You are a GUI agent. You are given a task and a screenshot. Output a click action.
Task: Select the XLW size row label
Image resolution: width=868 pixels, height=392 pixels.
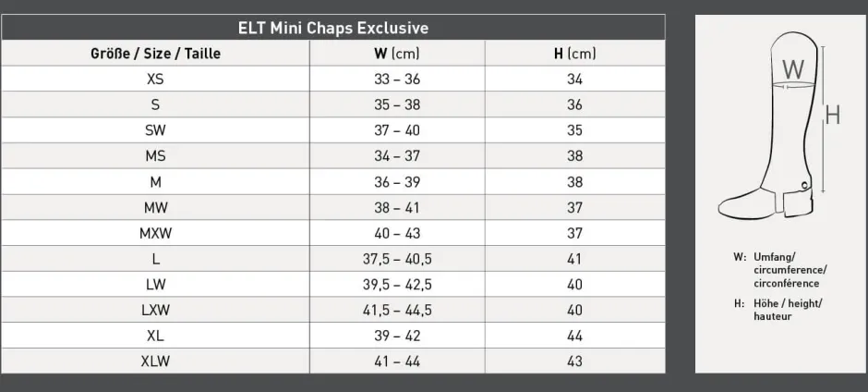click(x=155, y=361)
